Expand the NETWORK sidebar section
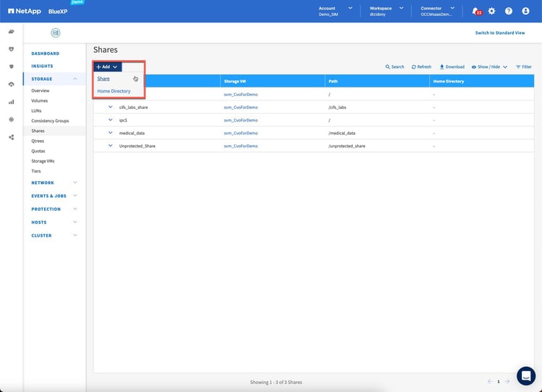Viewport: 542px width, 392px height. tap(75, 183)
